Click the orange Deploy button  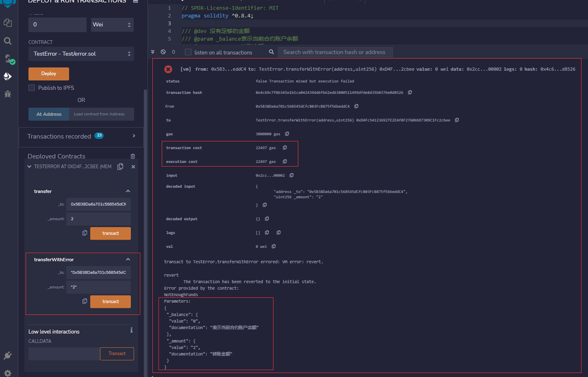pyautogui.click(x=48, y=74)
